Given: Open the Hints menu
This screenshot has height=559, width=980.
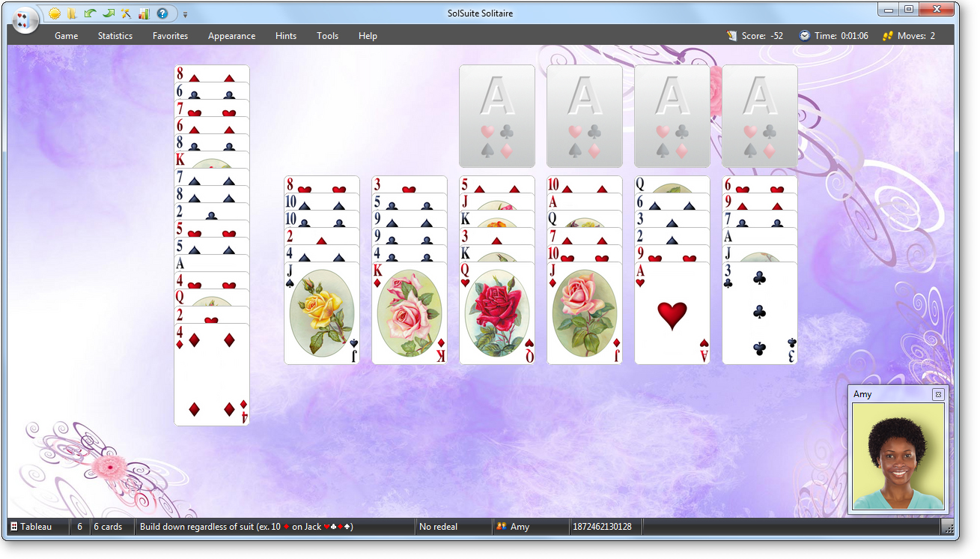Looking at the screenshot, I should tap(286, 36).
